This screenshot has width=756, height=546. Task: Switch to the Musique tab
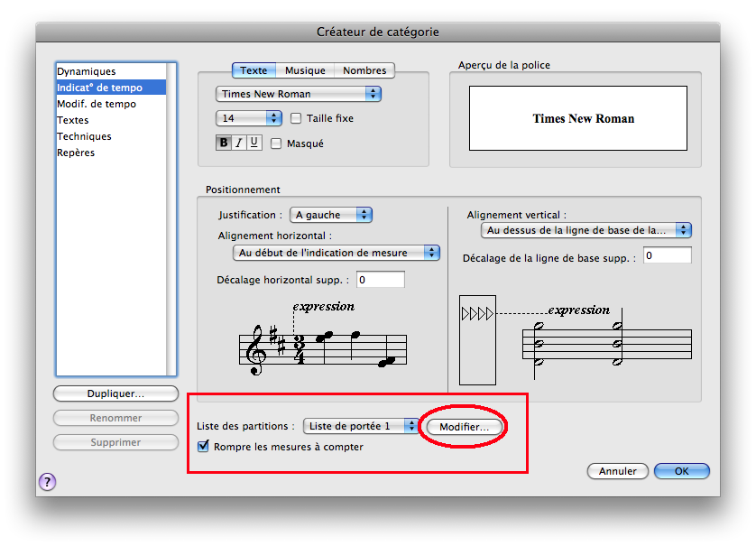coord(305,70)
